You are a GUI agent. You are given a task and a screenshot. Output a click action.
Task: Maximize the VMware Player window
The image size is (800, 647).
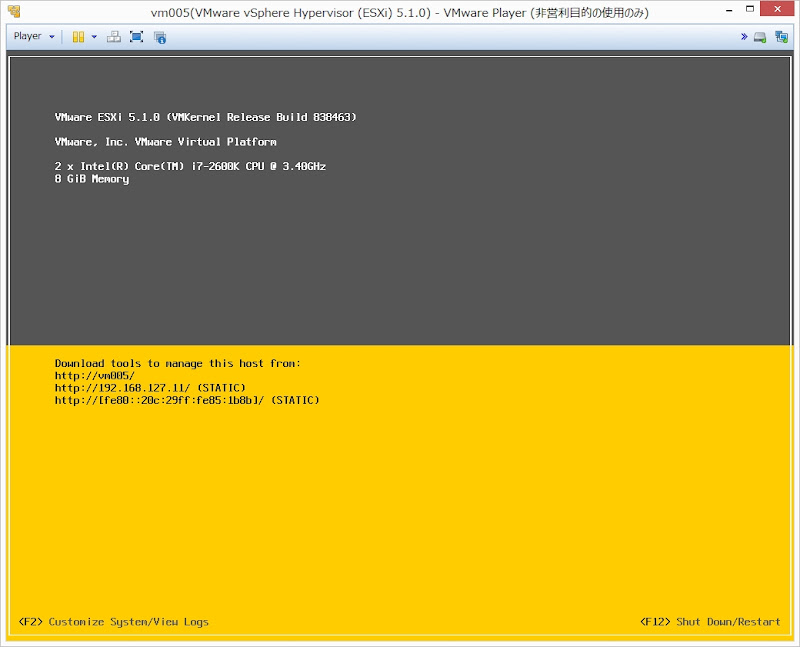tap(750, 9)
